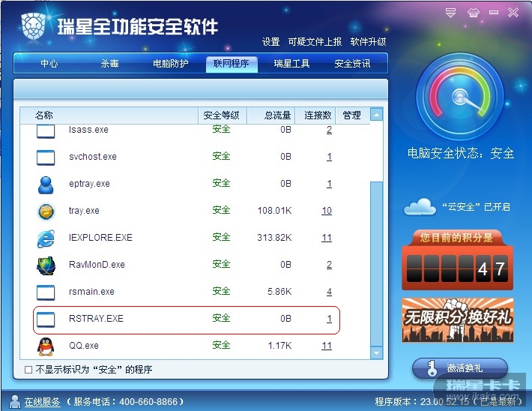Open the connection count 4 for rsmain.exe
Viewport: 532px width, 411px height.
(x=329, y=292)
